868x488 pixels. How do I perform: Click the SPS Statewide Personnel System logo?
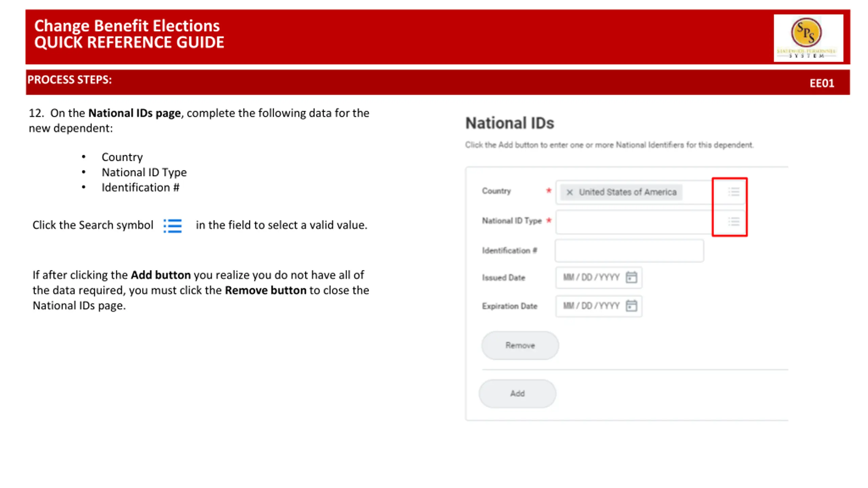808,38
